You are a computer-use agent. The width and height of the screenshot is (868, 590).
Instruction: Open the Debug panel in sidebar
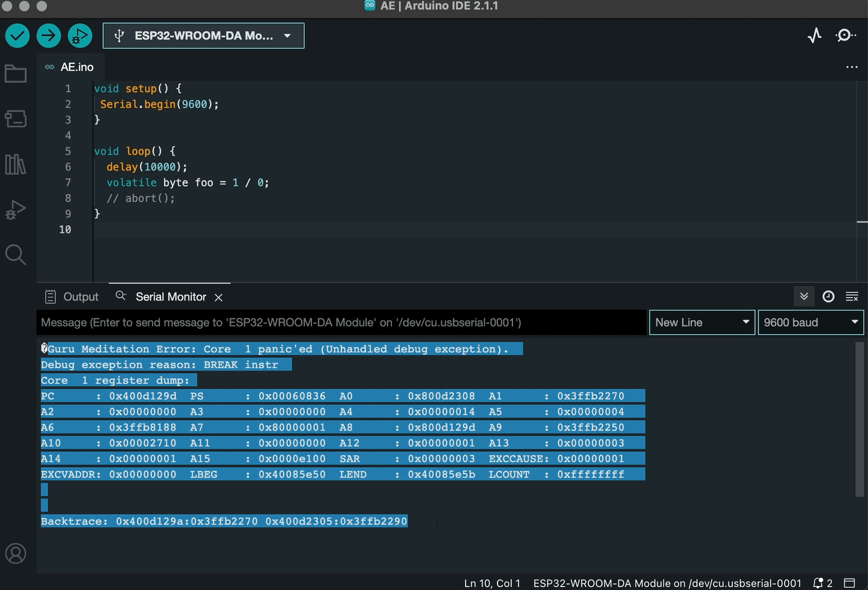pos(16,209)
